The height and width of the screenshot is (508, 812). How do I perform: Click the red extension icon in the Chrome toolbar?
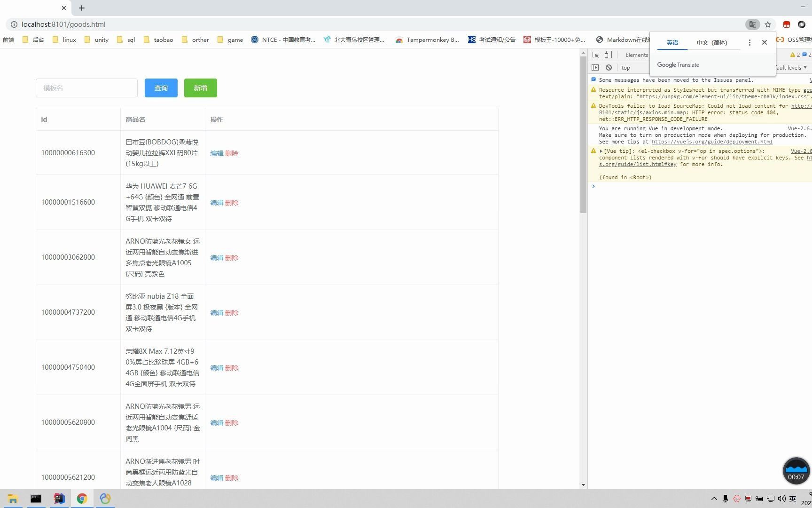[x=787, y=24]
